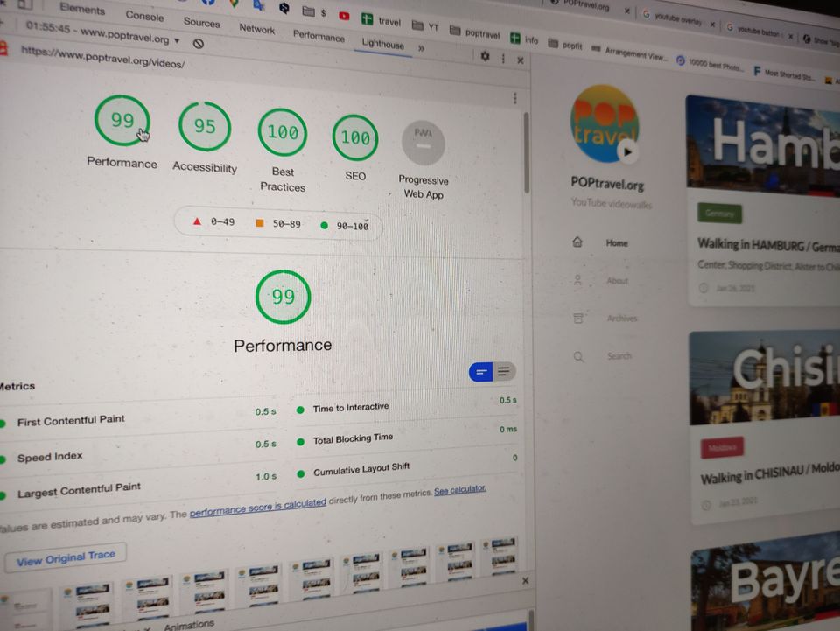This screenshot has height=631, width=840.
Task: Switch to the Network tab in DevTools
Action: [x=256, y=28]
